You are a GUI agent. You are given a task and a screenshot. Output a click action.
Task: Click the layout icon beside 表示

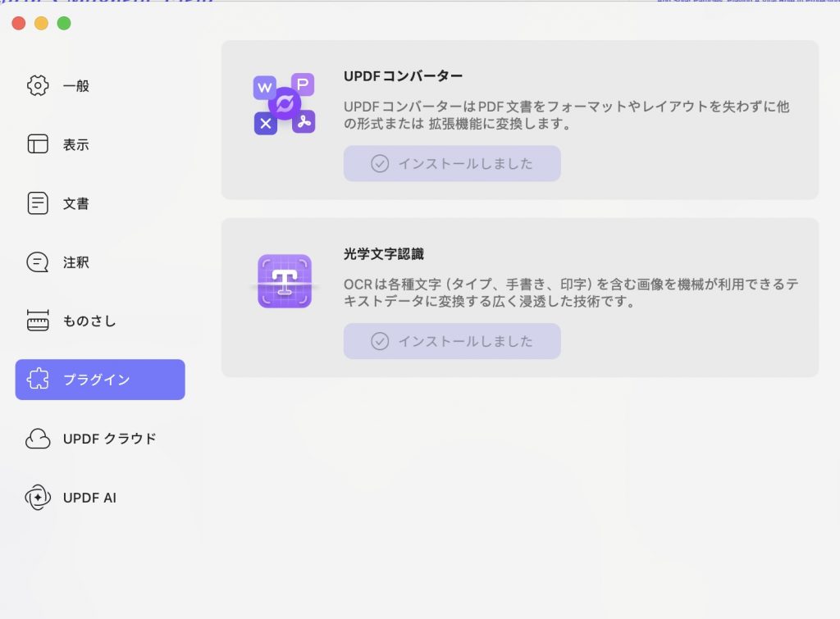(38, 144)
